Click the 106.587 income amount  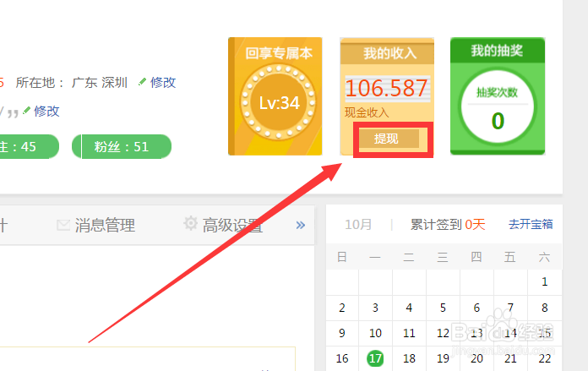coord(386,88)
